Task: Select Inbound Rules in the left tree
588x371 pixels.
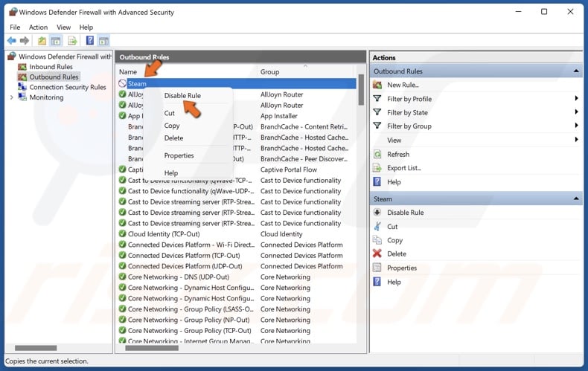Action: point(51,67)
